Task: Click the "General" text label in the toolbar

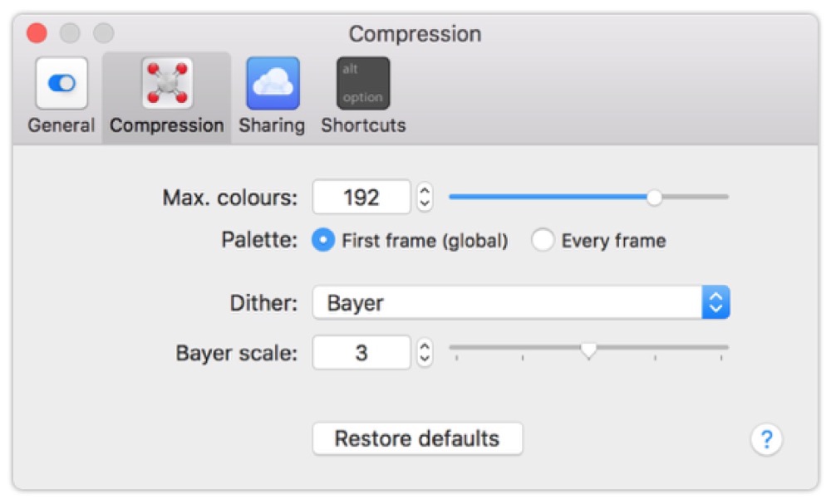Action: point(61,125)
